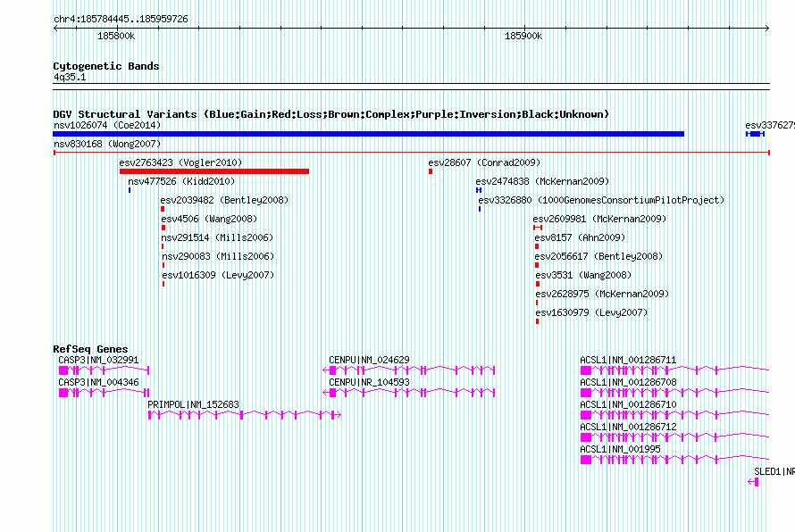
Task: Open the esv2039482 (Bentley2008) variant label
Action: tap(224, 200)
